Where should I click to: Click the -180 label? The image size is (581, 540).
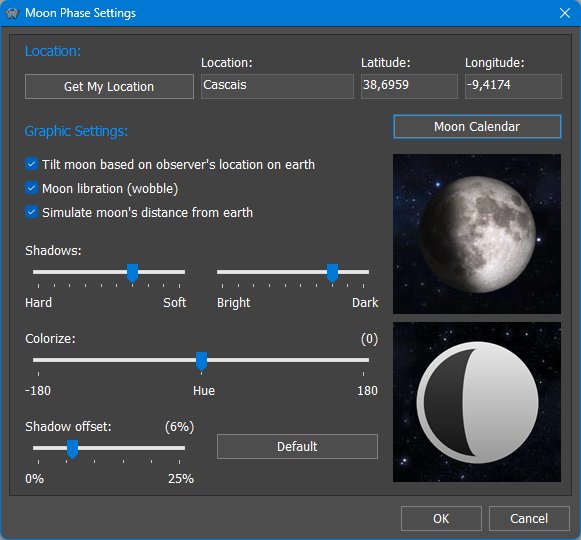(x=38, y=391)
